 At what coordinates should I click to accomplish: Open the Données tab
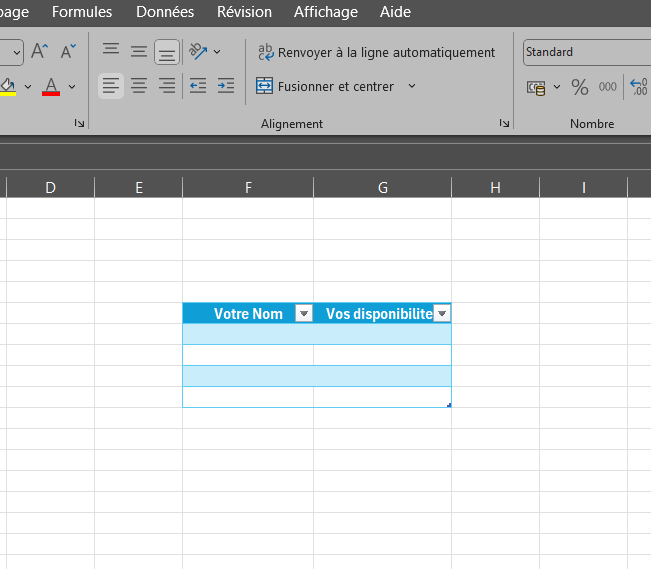point(165,12)
